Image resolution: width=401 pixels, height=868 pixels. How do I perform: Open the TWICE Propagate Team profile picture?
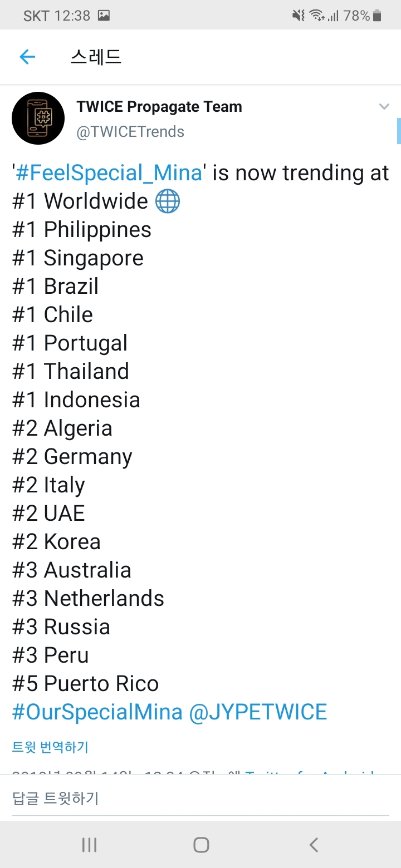click(x=38, y=118)
